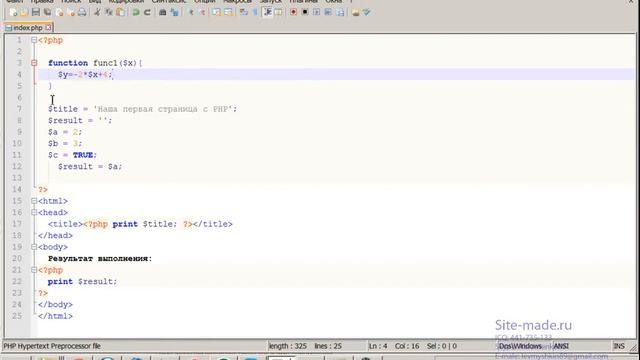Click the Zoom Out toolbar icon

(x=202, y=12)
